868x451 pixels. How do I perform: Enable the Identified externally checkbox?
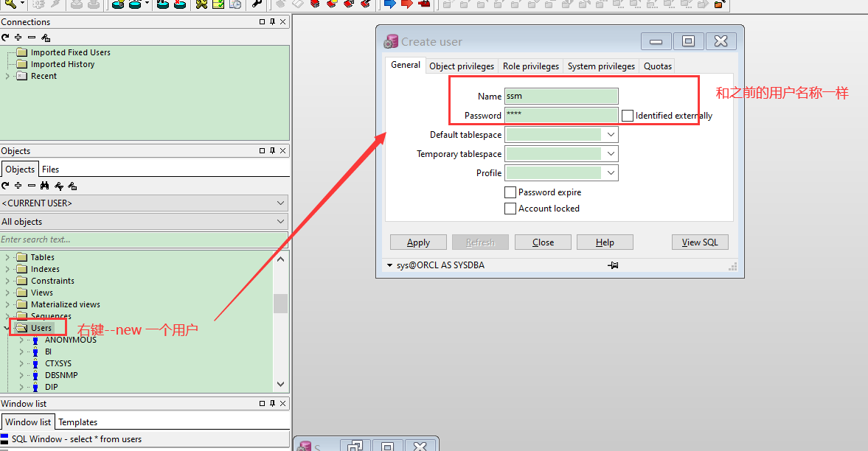coord(627,115)
